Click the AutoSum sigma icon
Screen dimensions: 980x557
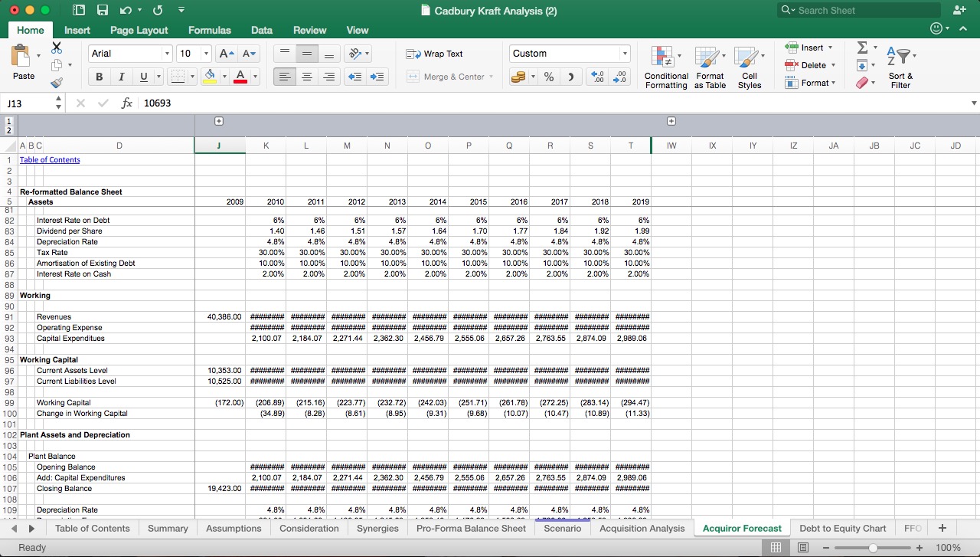tap(861, 48)
